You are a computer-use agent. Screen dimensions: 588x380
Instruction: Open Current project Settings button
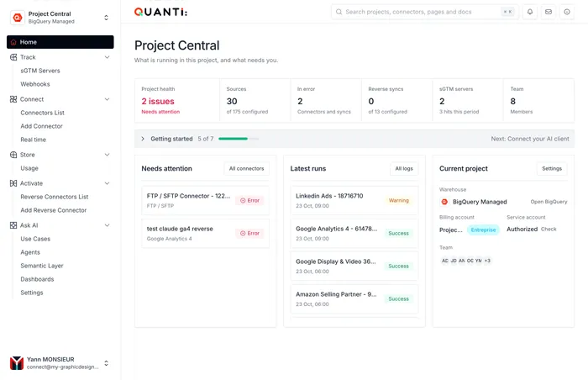click(x=552, y=169)
